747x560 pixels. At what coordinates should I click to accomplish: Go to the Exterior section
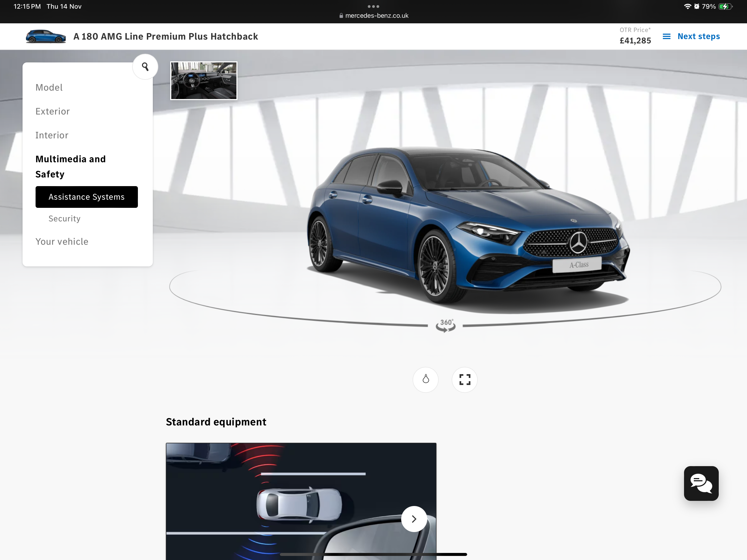click(52, 112)
